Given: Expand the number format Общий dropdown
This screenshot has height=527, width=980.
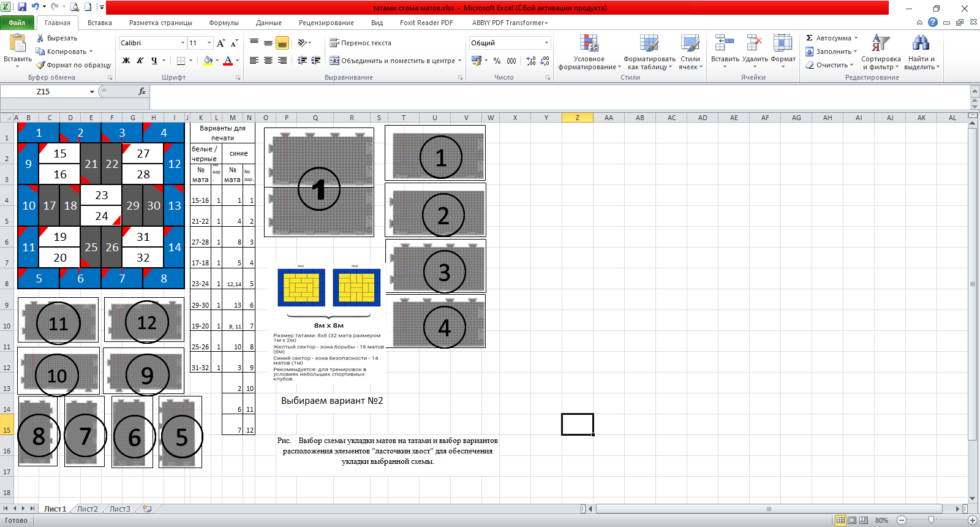Looking at the screenshot, I should pyautogui.click(x=546, y=43).
